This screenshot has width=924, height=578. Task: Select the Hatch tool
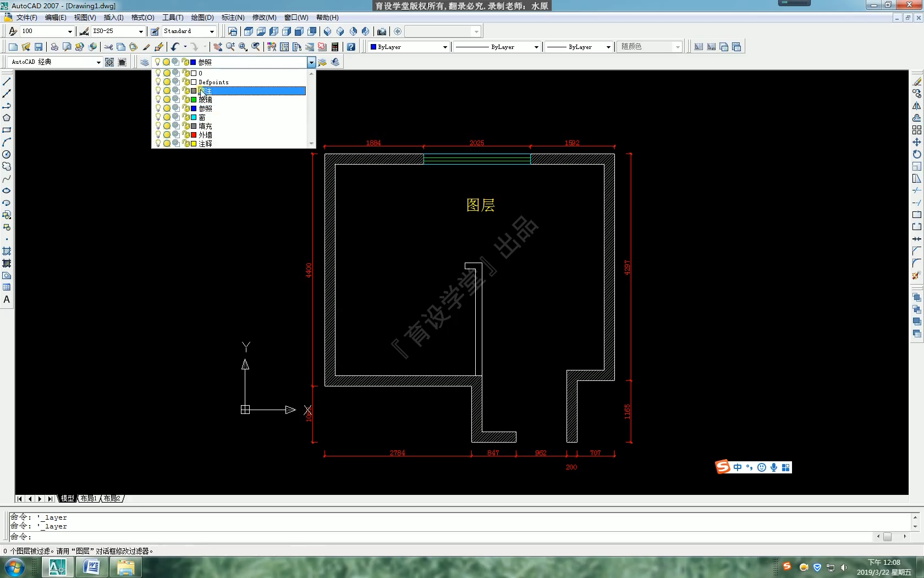pyautogui.click(x=7, y=251)
